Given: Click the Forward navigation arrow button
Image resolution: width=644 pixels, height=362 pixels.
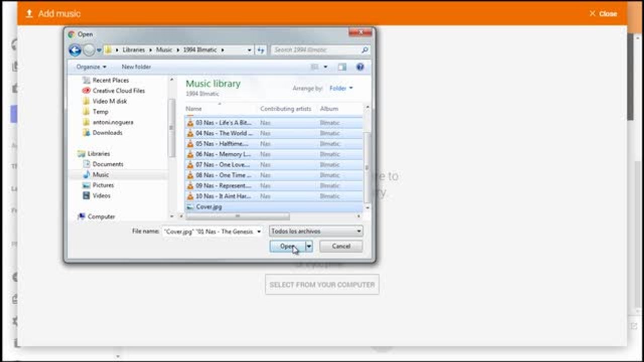Looking at the screenshot, I should coord(89,50).
